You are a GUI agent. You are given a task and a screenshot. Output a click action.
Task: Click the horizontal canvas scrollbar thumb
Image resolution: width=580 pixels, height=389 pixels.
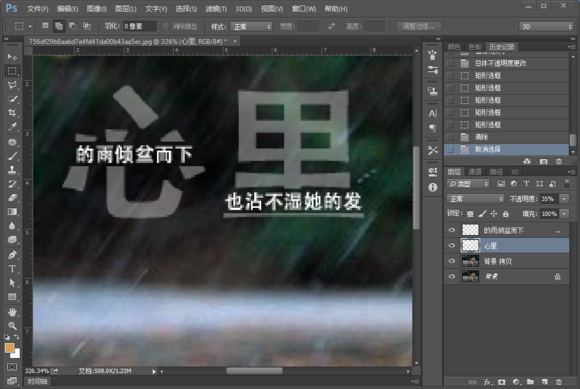(x=254, y=371)
